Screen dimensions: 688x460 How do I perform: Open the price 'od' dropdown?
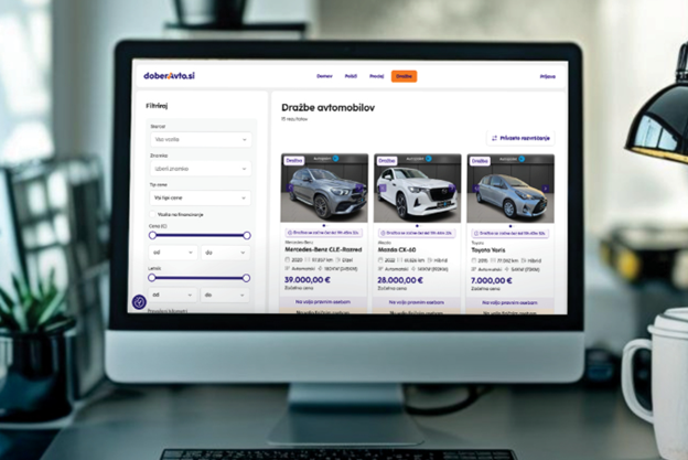173,252
